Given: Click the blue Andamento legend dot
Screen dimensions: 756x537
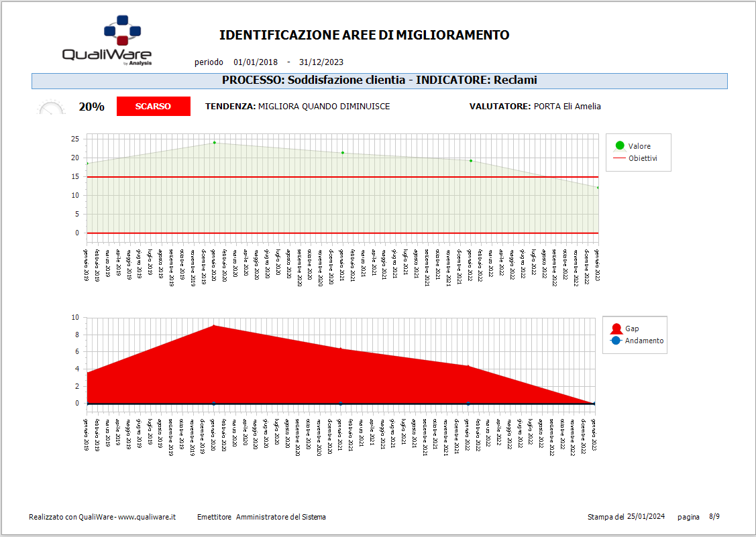Looking at the screenshot, I should click(615, 341).
